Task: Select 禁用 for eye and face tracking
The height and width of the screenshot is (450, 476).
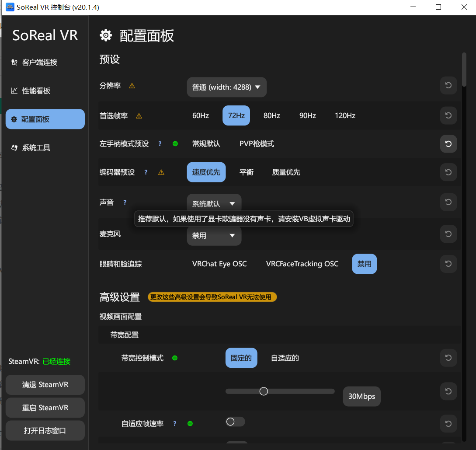Action: 364,264
